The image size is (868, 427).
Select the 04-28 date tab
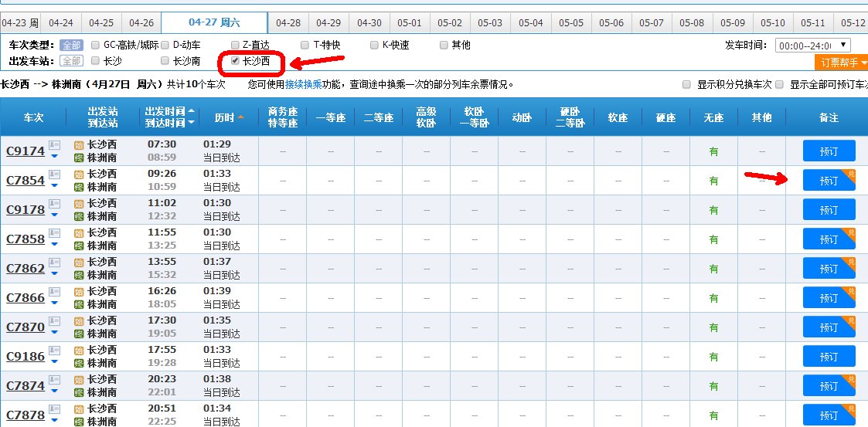click(x=288, y=23)
